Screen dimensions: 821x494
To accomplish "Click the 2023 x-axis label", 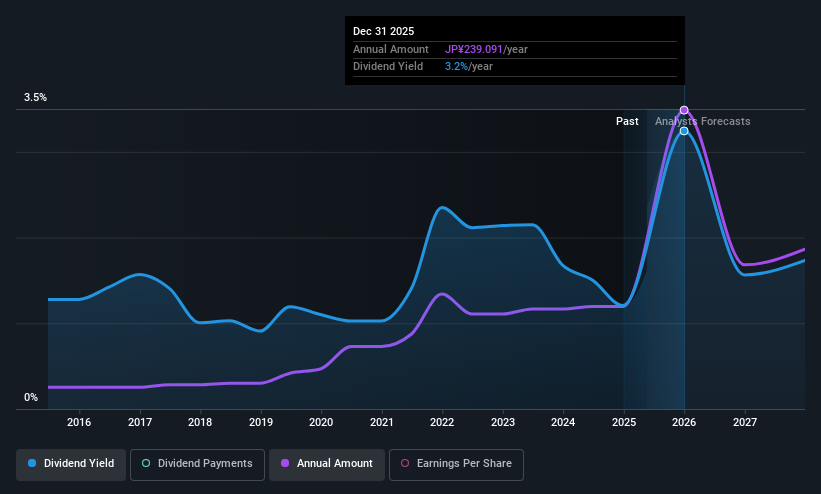I will click(503, 422).
